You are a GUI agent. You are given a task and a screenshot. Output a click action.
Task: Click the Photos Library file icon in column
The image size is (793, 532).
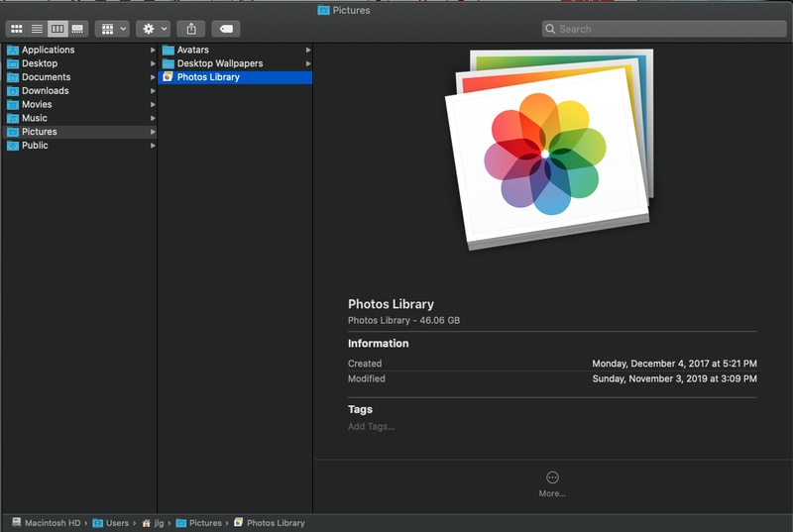coord(168,77)
